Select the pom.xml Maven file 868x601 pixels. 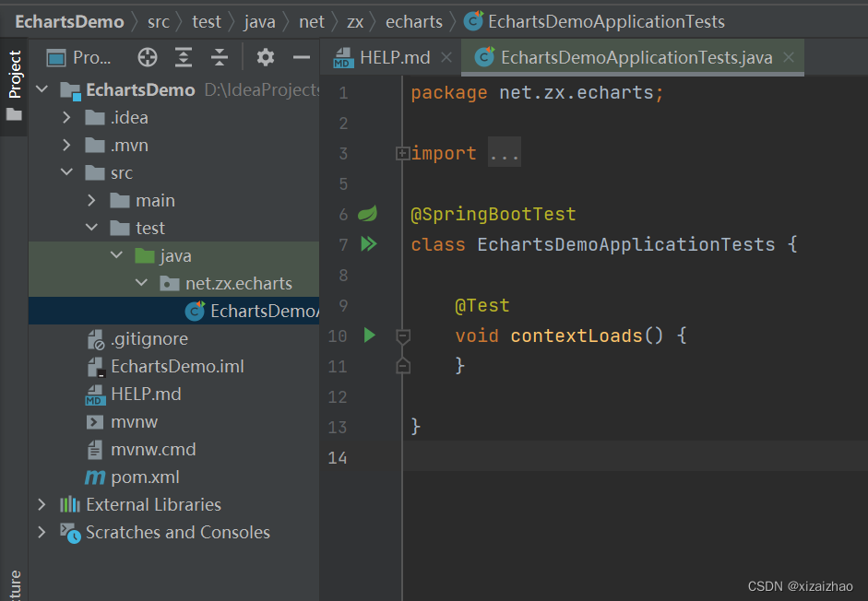point(173,477)
